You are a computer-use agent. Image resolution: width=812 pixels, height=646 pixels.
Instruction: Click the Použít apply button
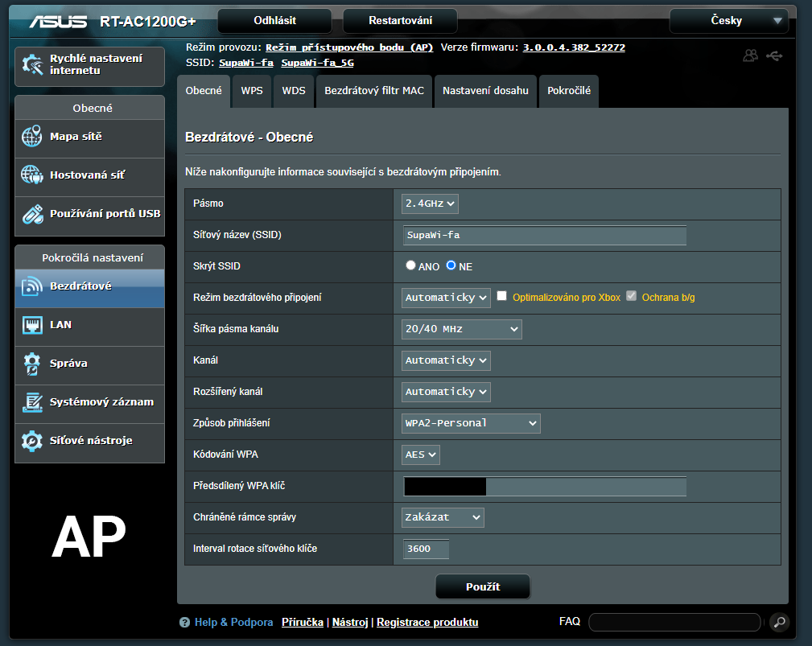pyautogui.click(x=483, y=586)
